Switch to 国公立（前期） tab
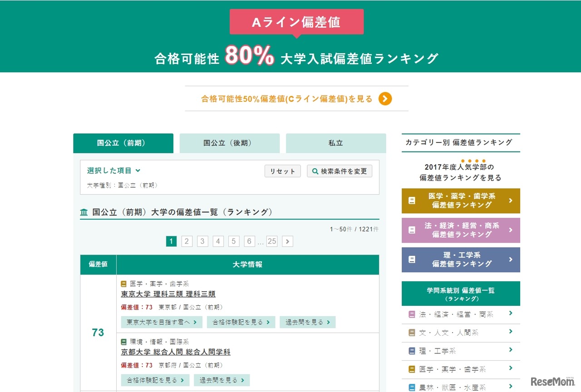The width and height of the screenshot is (581, 392). pyautogui.click(x=123, y=143)
